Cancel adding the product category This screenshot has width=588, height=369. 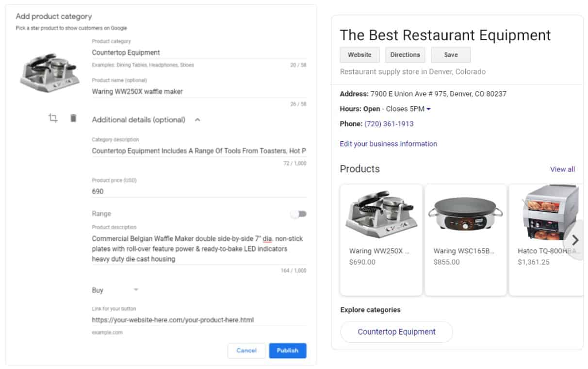click(x=246, y=351)
